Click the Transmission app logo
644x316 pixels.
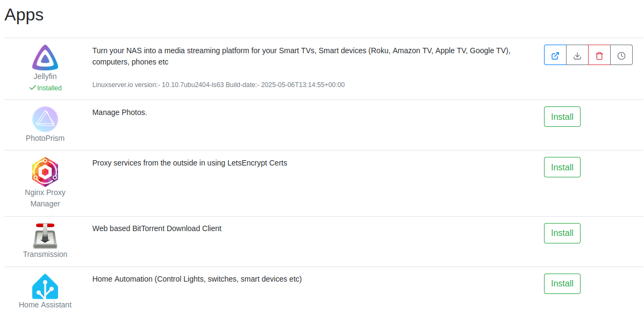tap(45, 235)
